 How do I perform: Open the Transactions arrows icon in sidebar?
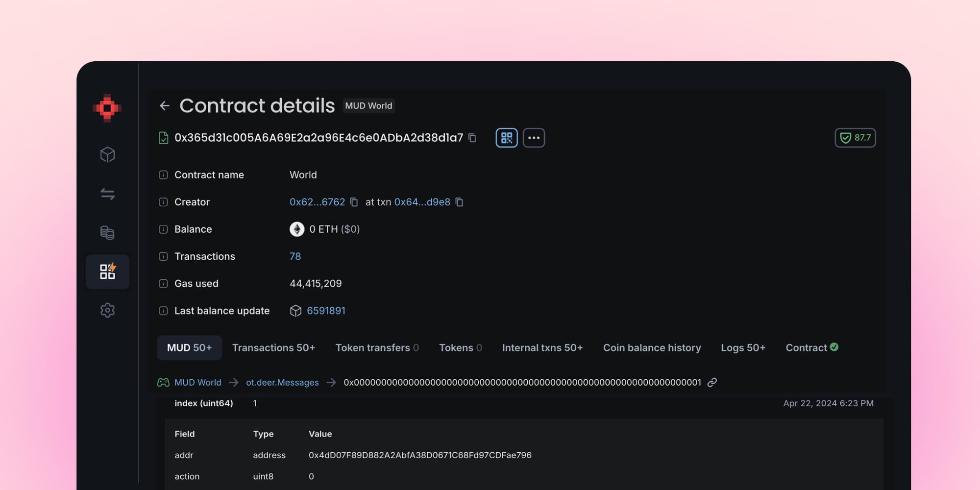click(x=107, y=194)
